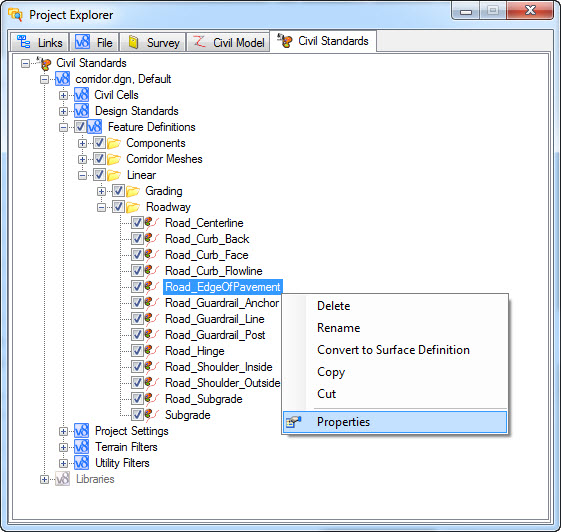The width and height of the screenshot is (561, 532).
Task: Expand the Design Standards node
Action: coord(63,111)
